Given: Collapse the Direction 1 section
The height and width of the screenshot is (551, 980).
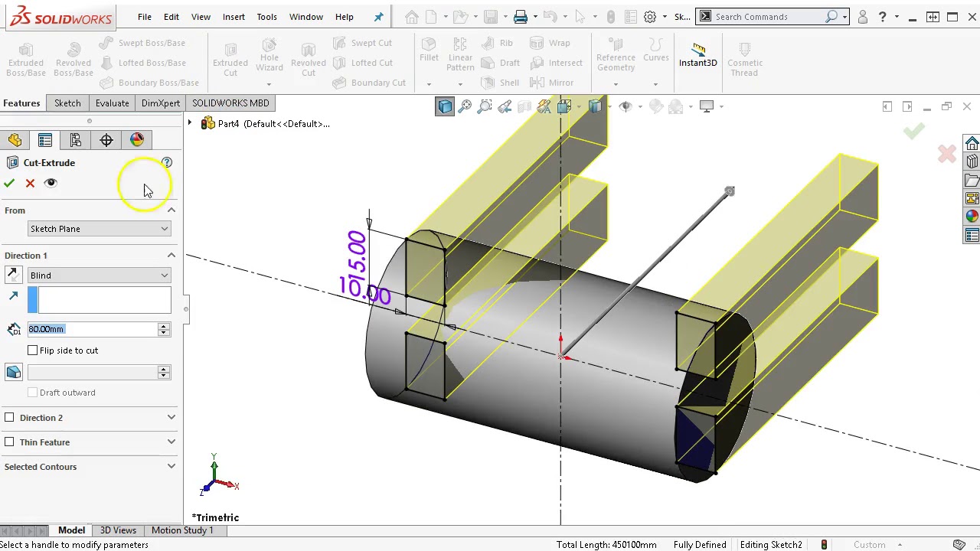Looking at the screenshot, I should click(171, 256).
